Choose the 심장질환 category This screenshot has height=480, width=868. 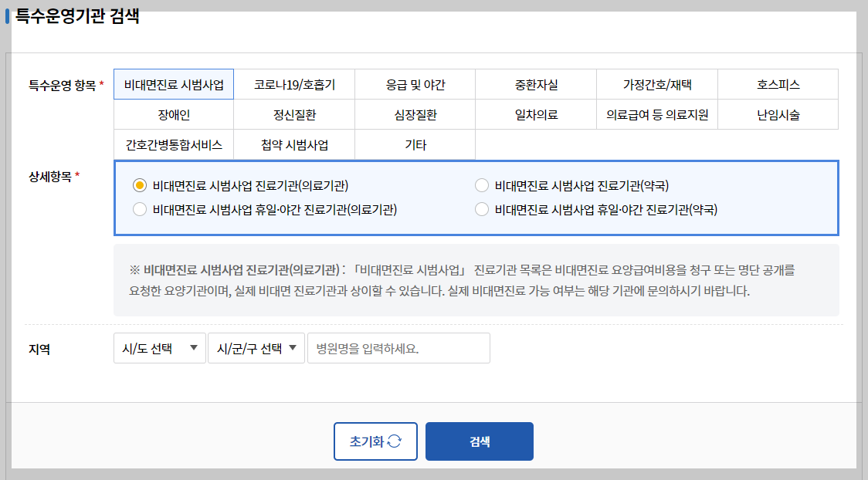click(415, 114)
